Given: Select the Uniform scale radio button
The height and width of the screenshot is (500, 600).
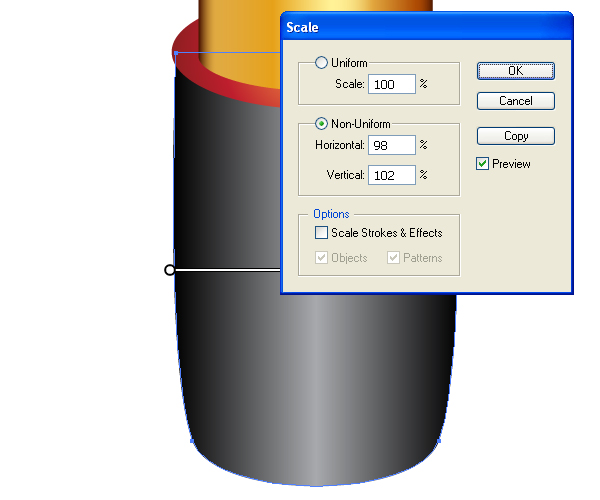Looking at the screenshot, I should (x=322, y=63).
